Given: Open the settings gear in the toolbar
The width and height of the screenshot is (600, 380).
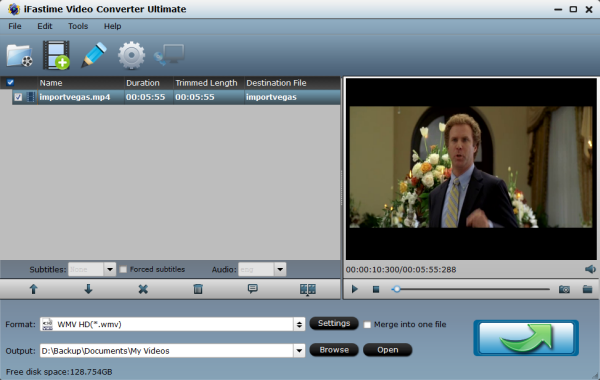Looking at the screenshot, I should (131, 55).
